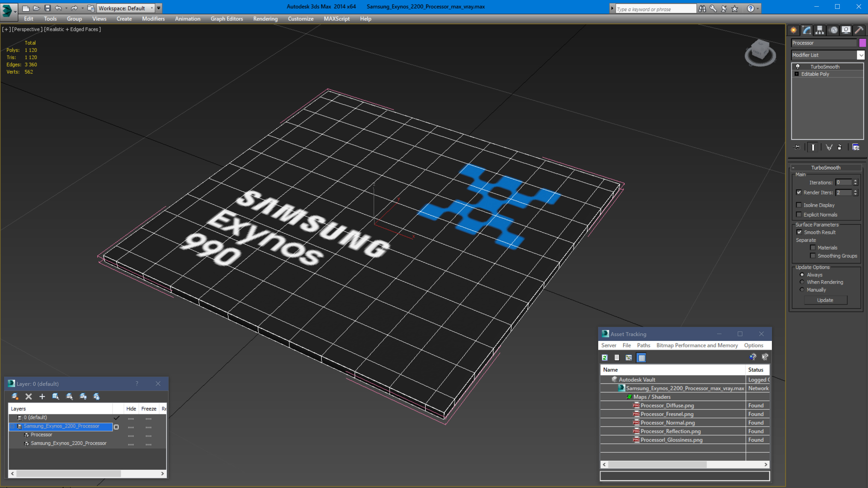The height and width of the screenshot is (488, 868).
Task: Check Separate by Materials
Action: 813,247
